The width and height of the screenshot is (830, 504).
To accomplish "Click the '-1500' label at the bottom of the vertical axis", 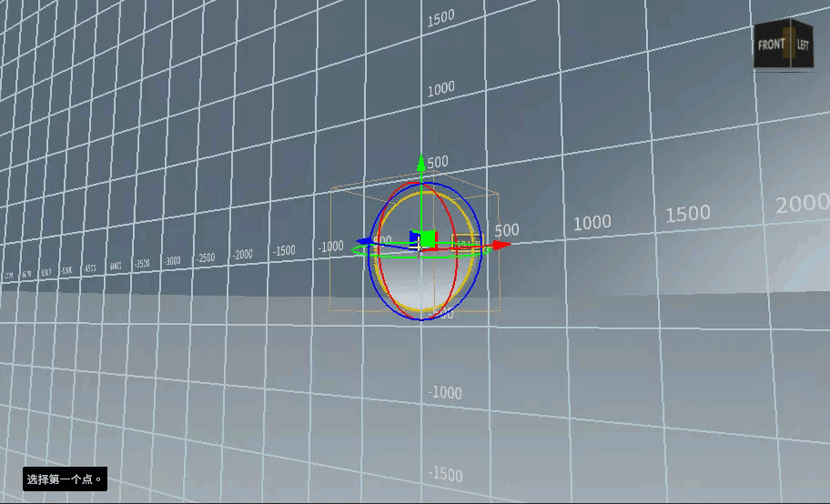I will pos(445,474).
